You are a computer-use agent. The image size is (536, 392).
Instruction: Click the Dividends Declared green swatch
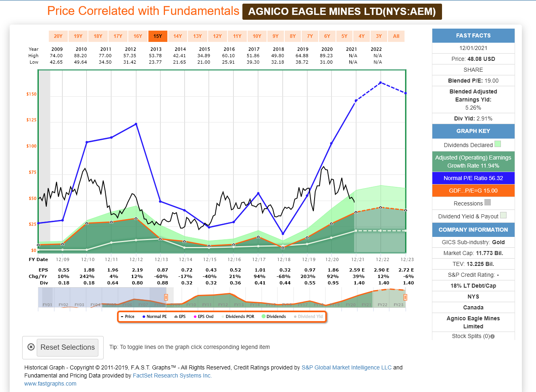click(498, 144)
